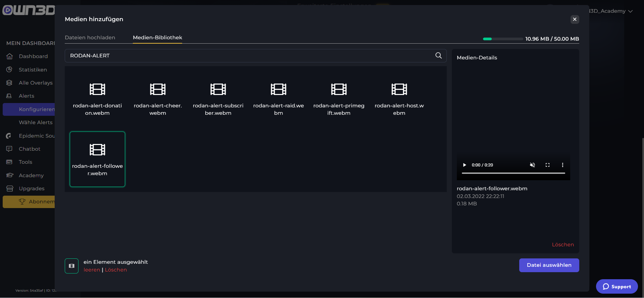
Task: Unmute the video preview audio
Action: coord(532,165)
